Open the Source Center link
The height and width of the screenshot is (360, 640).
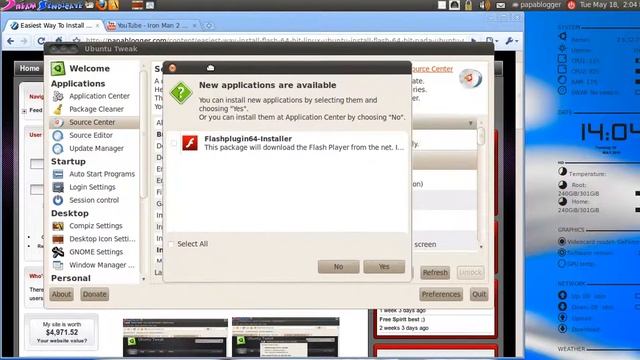click(432, 69)
